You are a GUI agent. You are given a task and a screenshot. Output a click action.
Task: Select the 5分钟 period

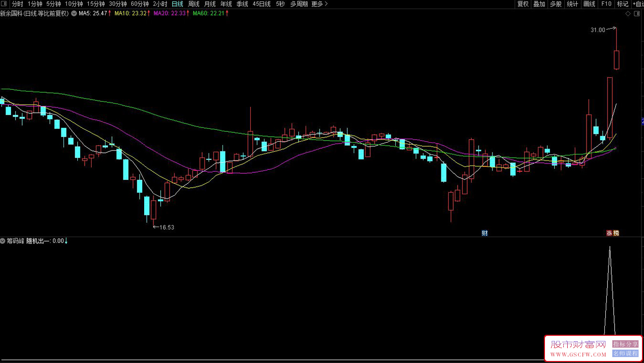[x=54, y=4]
